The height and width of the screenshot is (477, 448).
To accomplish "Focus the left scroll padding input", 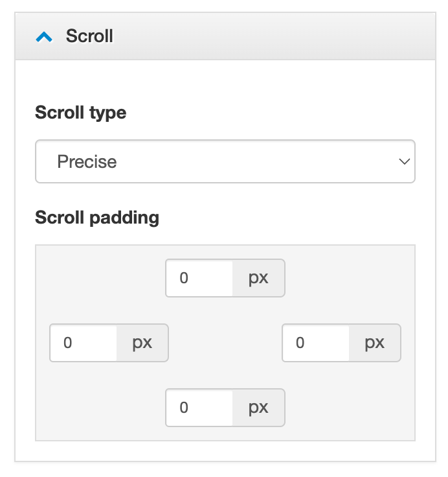I will click(84, 343).
